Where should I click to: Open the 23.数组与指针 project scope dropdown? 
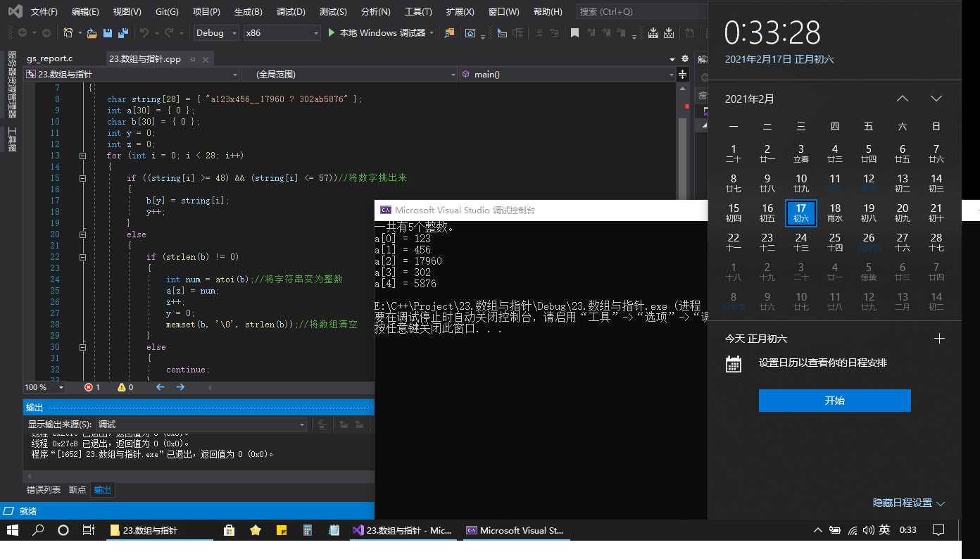pyautogui.click(x=132, y=74)
